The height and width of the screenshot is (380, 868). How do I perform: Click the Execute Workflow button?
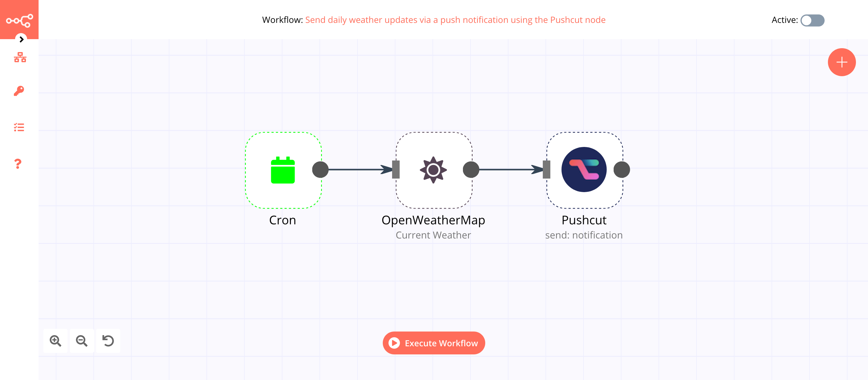(x=433, y=343)
